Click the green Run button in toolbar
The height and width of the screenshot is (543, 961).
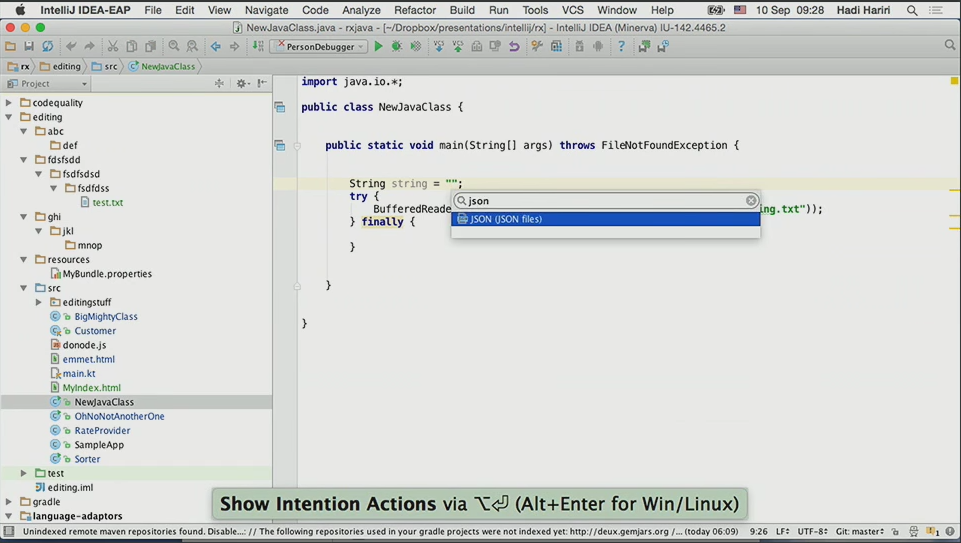tap(378, 47)
